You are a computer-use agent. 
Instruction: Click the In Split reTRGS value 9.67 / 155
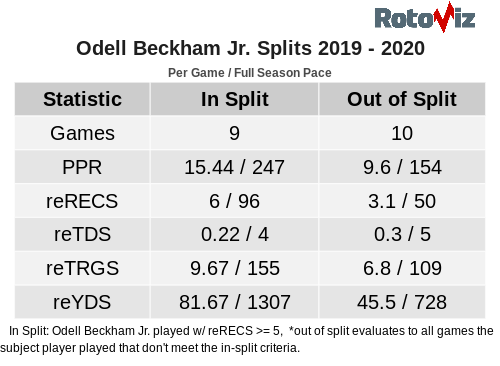coord(235,268)
